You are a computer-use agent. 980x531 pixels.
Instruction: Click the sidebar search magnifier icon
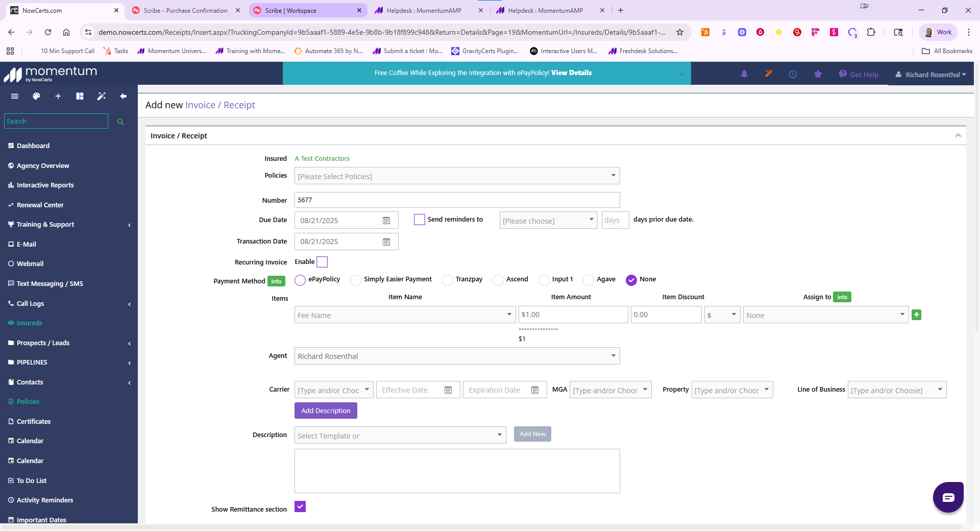[121, 122]
